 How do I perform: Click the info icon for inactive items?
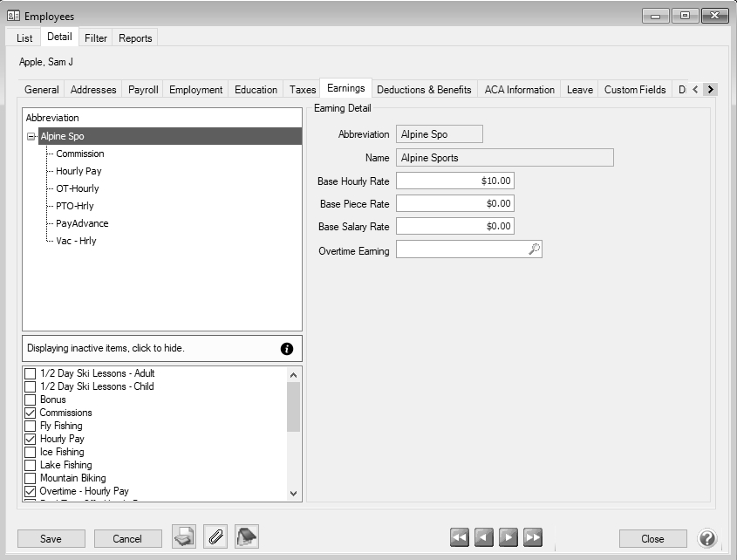tap(287, 348)
